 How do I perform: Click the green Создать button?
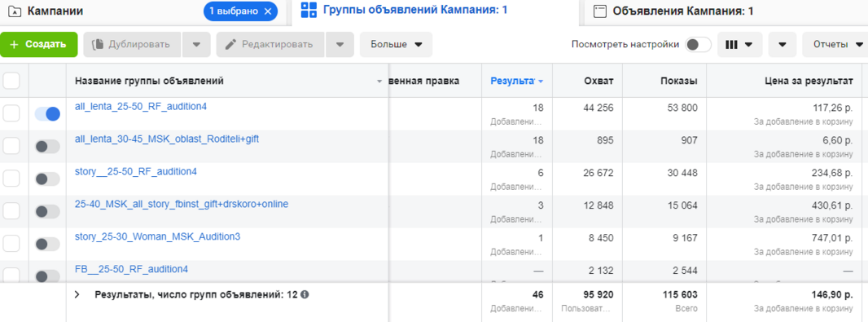39,44
